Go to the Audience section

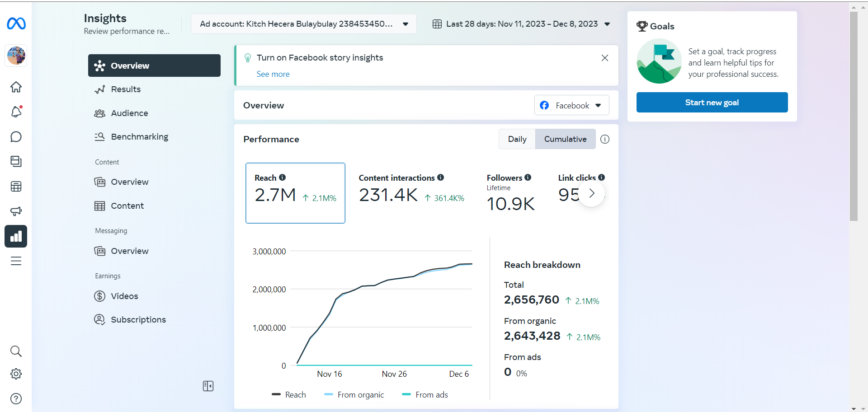[x=129, y=113]
